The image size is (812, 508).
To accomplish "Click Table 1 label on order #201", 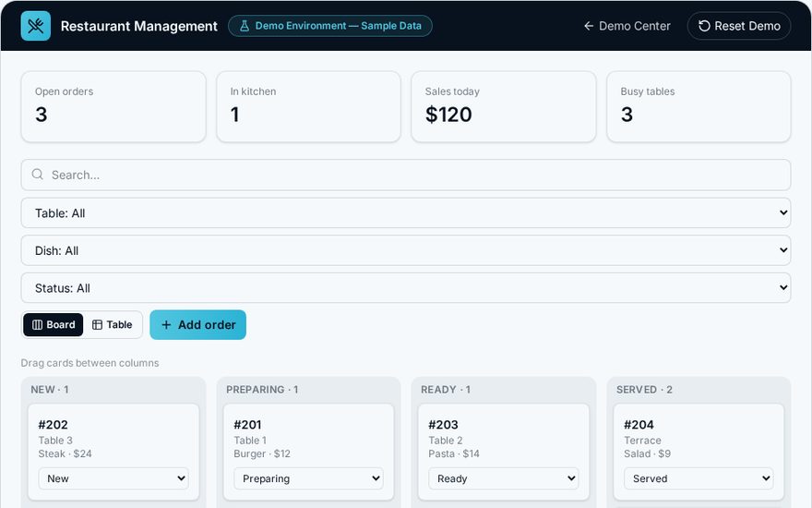I will [250, 440].
